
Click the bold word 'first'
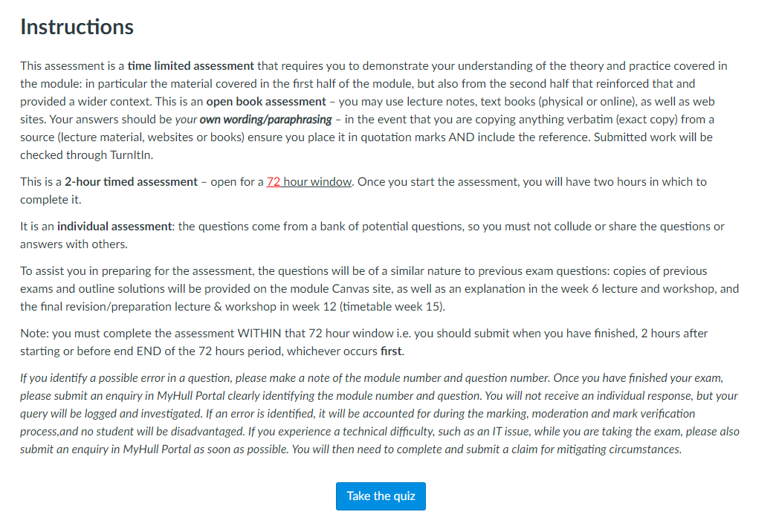click(391, 351)
